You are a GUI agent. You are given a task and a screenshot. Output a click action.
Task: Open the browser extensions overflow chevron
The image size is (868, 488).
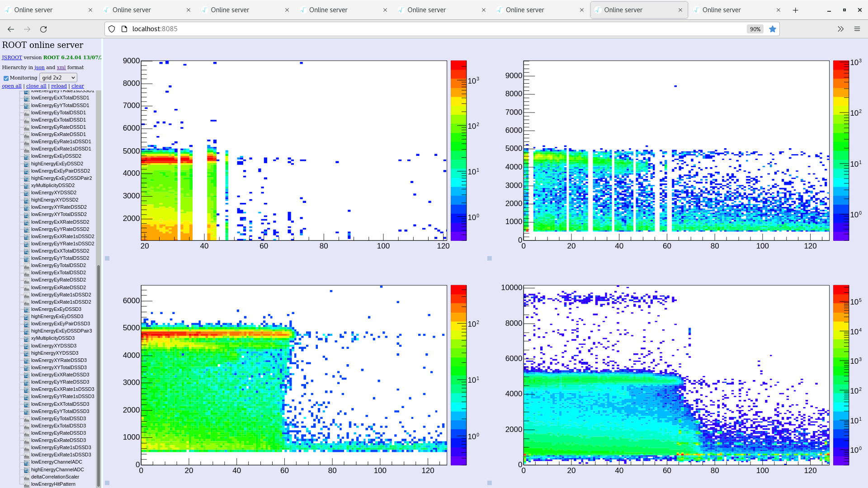[840, 29]
